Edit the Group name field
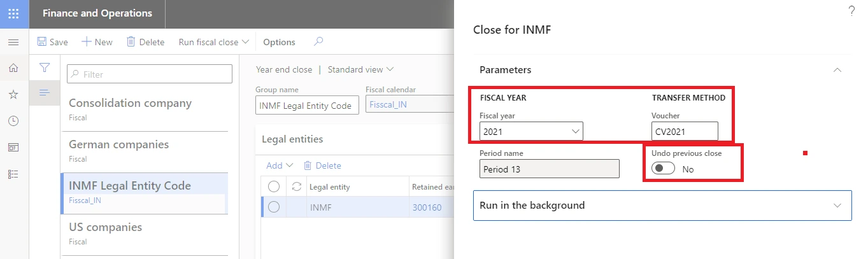 (x=308, y=105)
